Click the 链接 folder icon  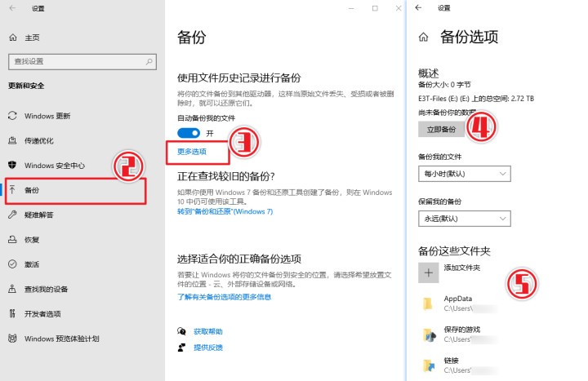tap(429, 365)
